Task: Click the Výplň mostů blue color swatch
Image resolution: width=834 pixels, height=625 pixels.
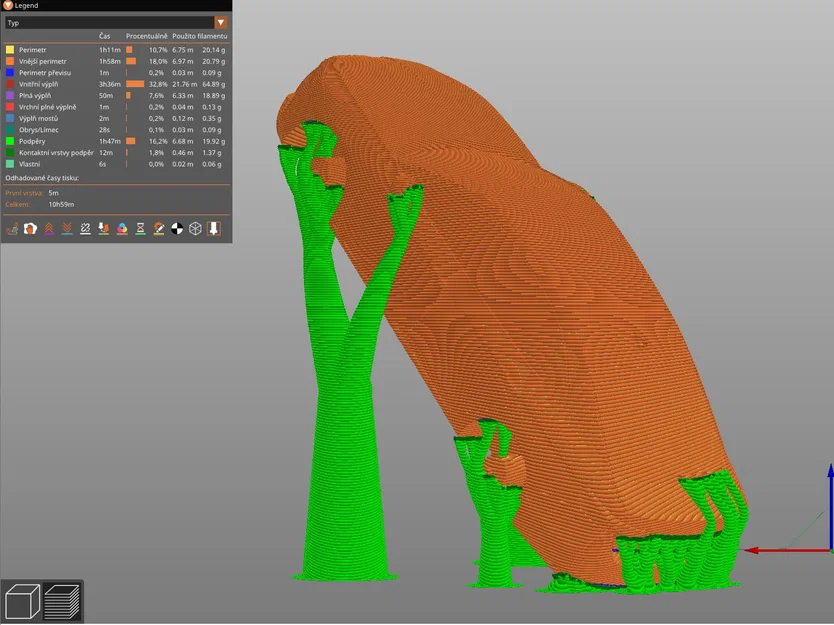Action: coord(10,118)
